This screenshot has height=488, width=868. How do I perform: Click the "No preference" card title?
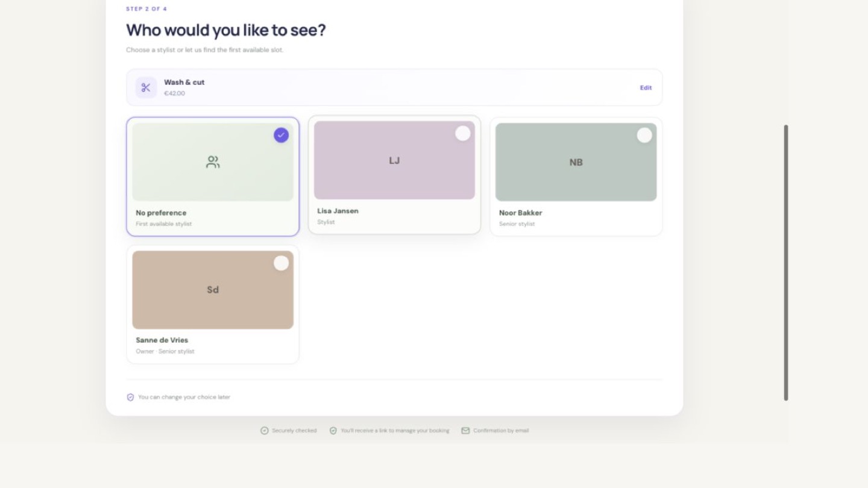tap(161, 213)
